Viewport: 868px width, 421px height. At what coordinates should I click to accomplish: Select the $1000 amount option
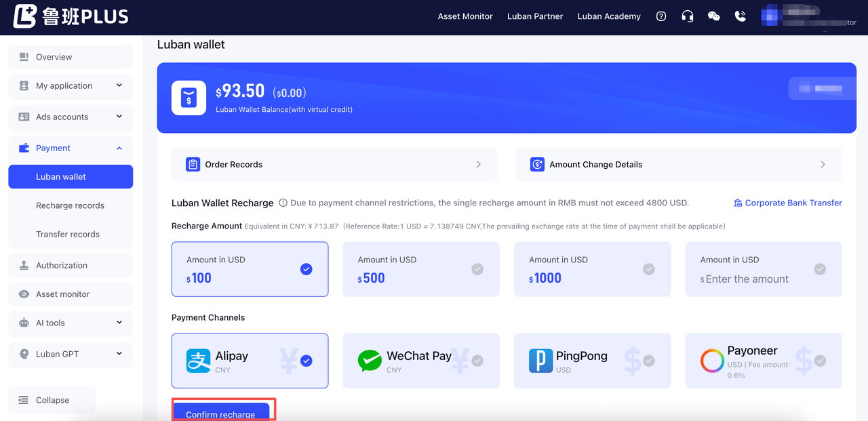593,269
